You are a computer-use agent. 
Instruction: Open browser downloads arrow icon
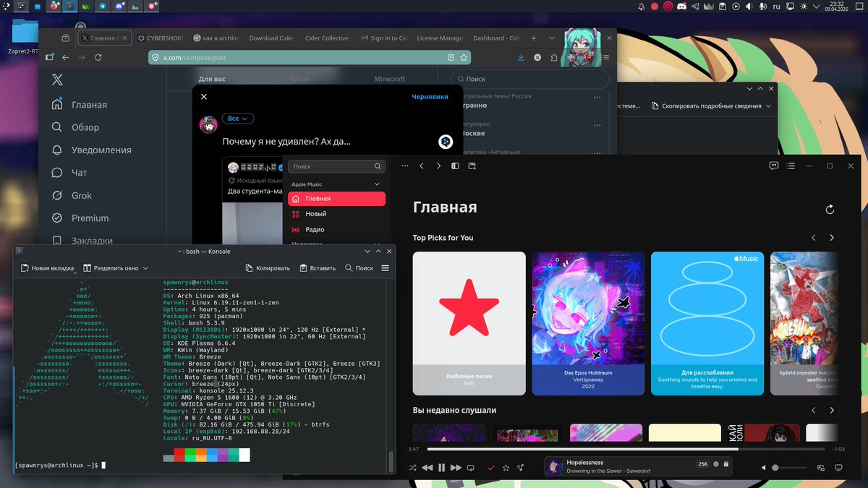(521, 57)
